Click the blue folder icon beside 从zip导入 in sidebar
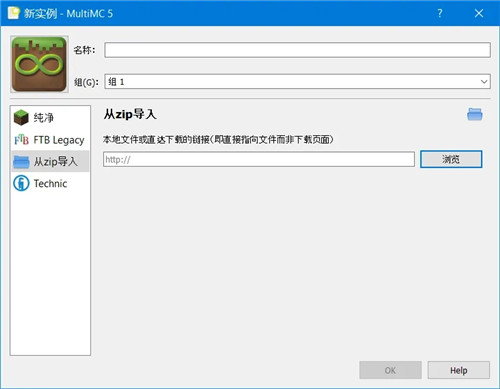Screen dimensions: 500x389 click(21, 162)
